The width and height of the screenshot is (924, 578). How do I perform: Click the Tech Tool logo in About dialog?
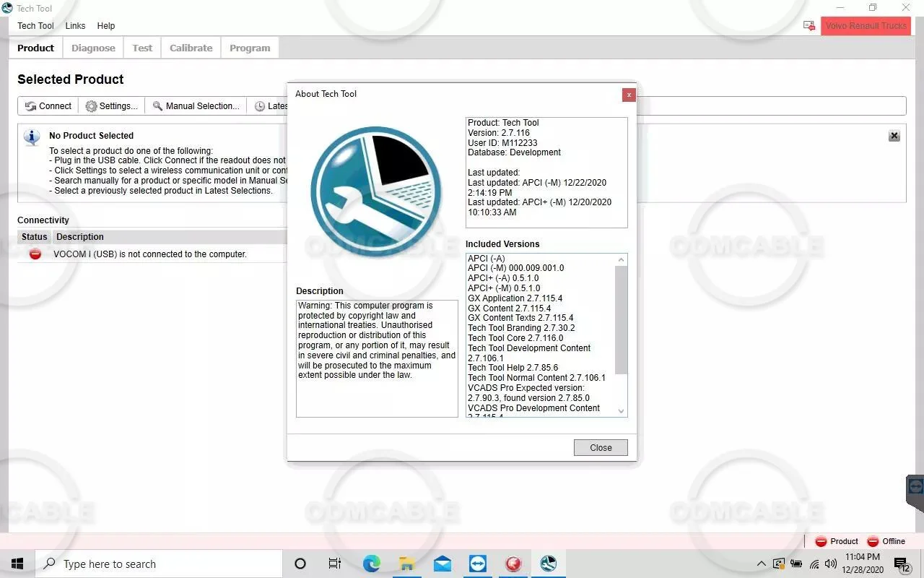coord(376,191)
